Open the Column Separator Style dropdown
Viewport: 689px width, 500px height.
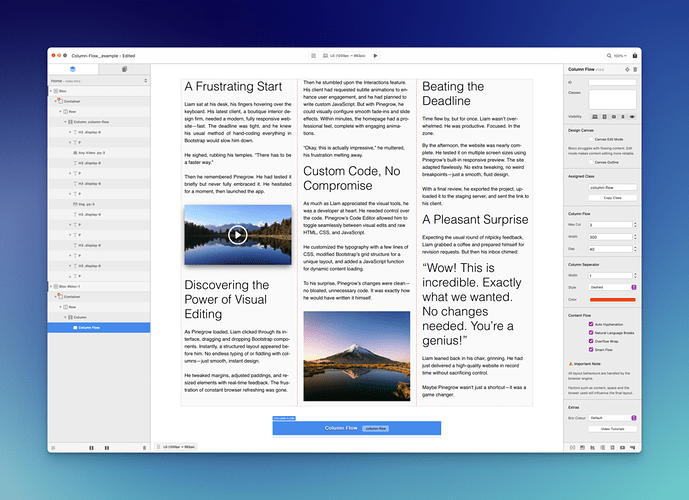coord(611,286)
